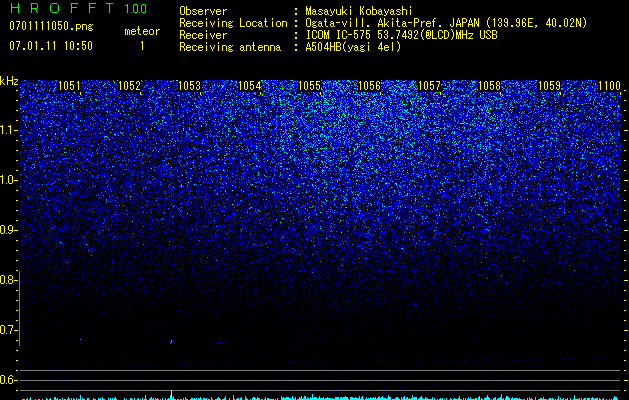Click the Receiving Location field label
This screenshot has width=629, height=400.
233,23
